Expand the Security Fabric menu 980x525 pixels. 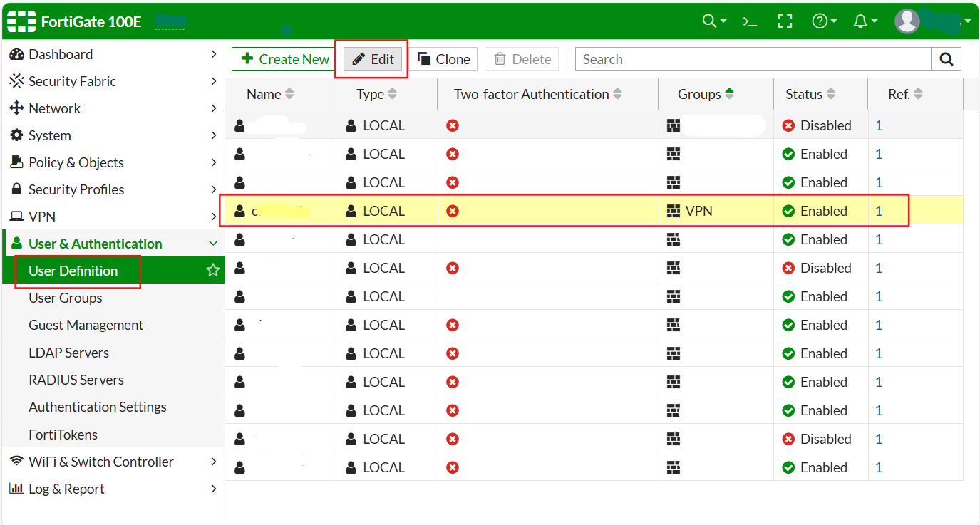click(213, 81)
